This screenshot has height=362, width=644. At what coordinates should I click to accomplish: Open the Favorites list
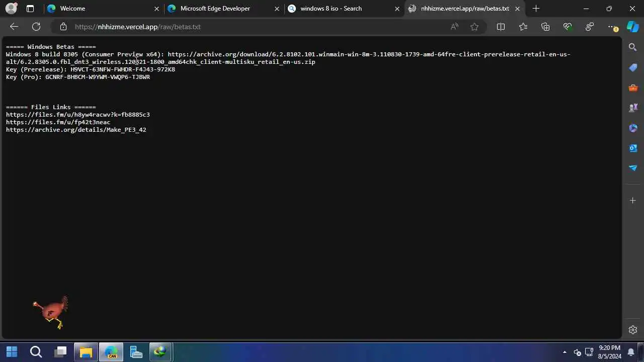point(523,27)
